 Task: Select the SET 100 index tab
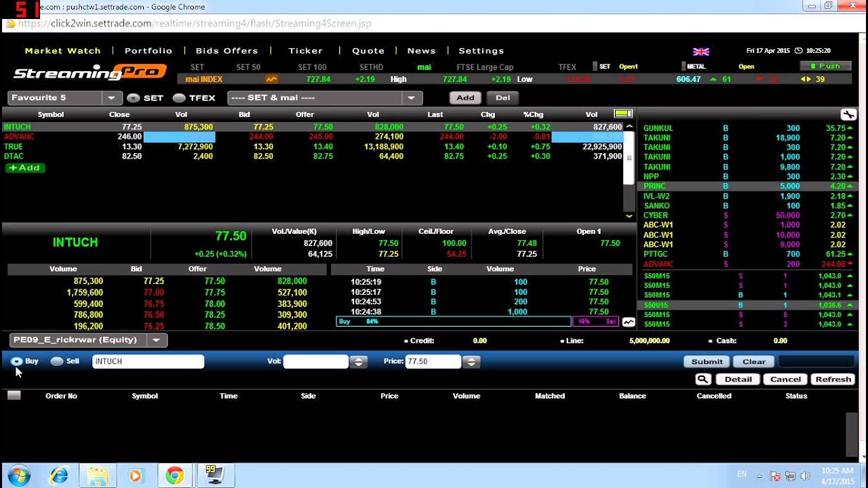pyautogui.click(x=312, y=67)
